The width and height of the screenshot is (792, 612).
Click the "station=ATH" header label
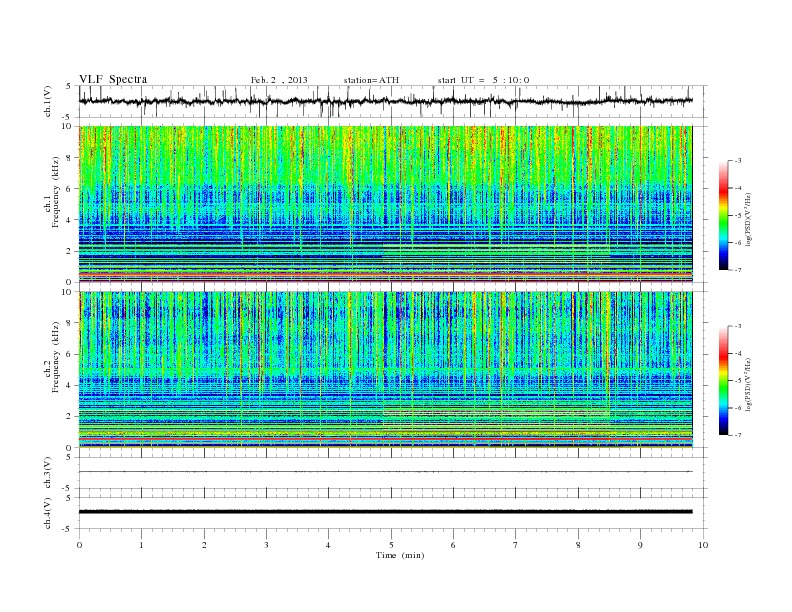(371, 80)
